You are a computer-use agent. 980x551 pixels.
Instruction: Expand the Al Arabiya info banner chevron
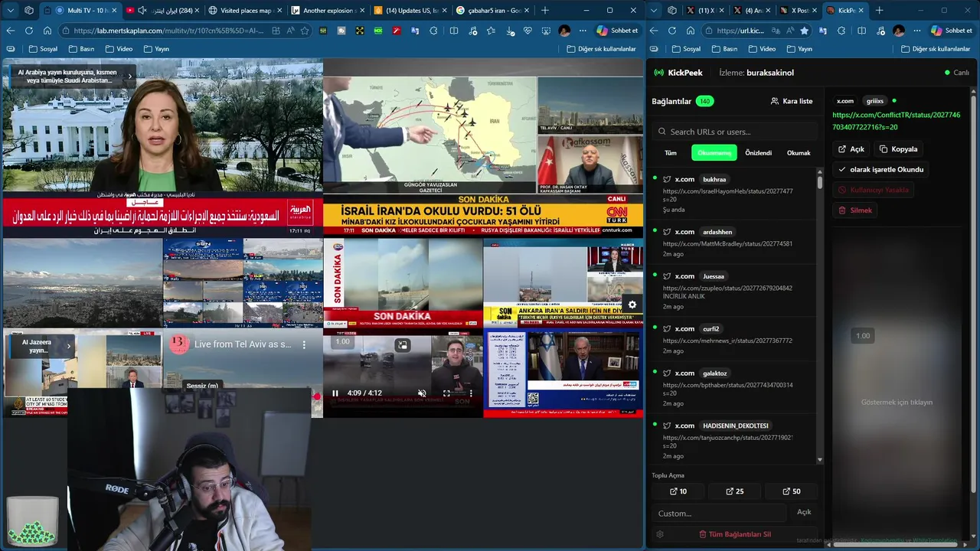click(x=129, y=76)
